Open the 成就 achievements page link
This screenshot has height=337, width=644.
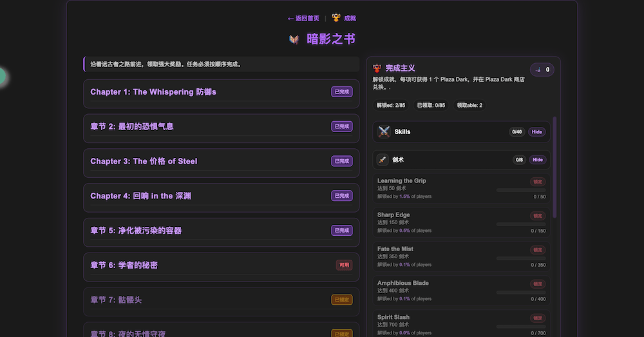point(350,18)
